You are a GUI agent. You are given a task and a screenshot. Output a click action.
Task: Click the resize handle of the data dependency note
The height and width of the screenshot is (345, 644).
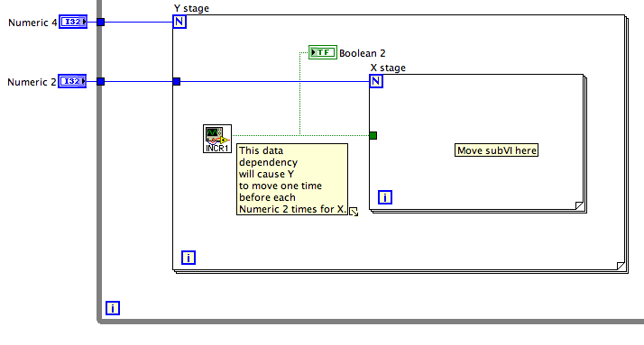[354, 212]
